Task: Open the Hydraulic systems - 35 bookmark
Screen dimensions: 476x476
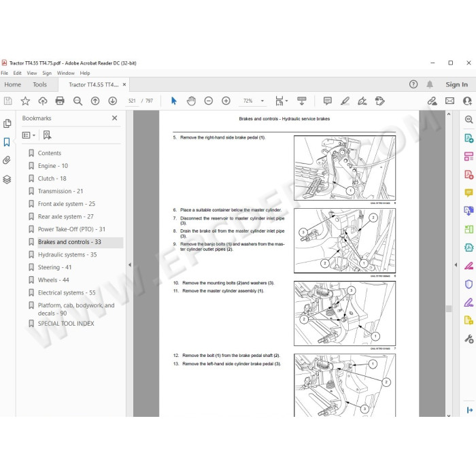Action: tap(67, 255)
